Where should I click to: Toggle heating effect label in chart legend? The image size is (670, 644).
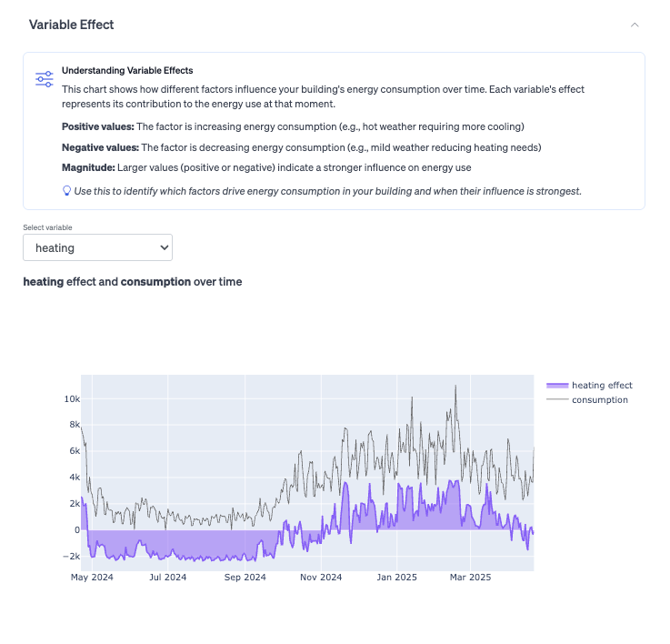[601, 386]
